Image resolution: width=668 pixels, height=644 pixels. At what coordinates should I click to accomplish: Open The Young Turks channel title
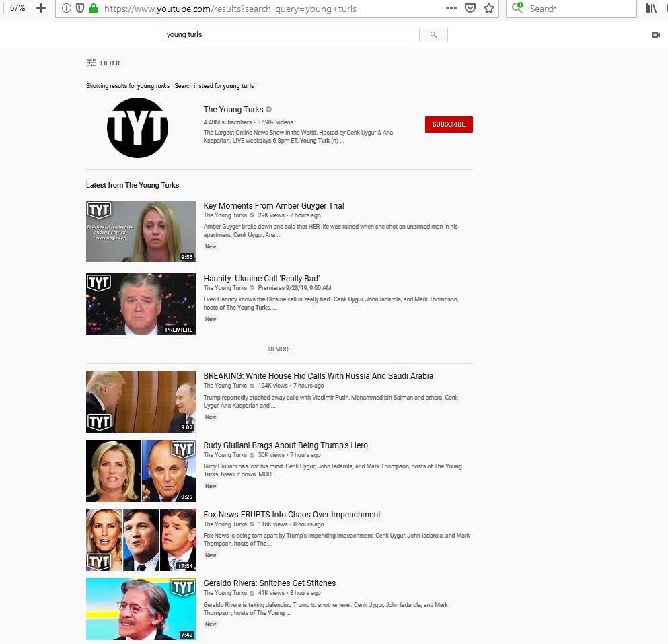click(233, 110)
